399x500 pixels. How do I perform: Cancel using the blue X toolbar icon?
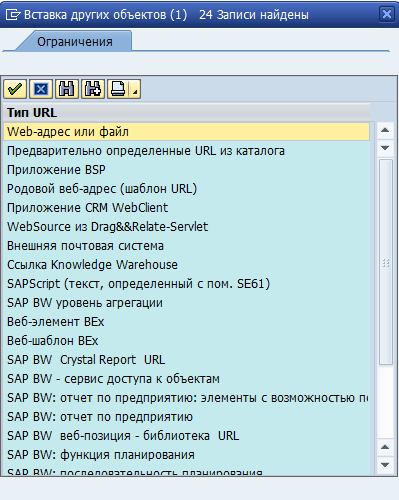pyautogui.click(x=41, y=89)
